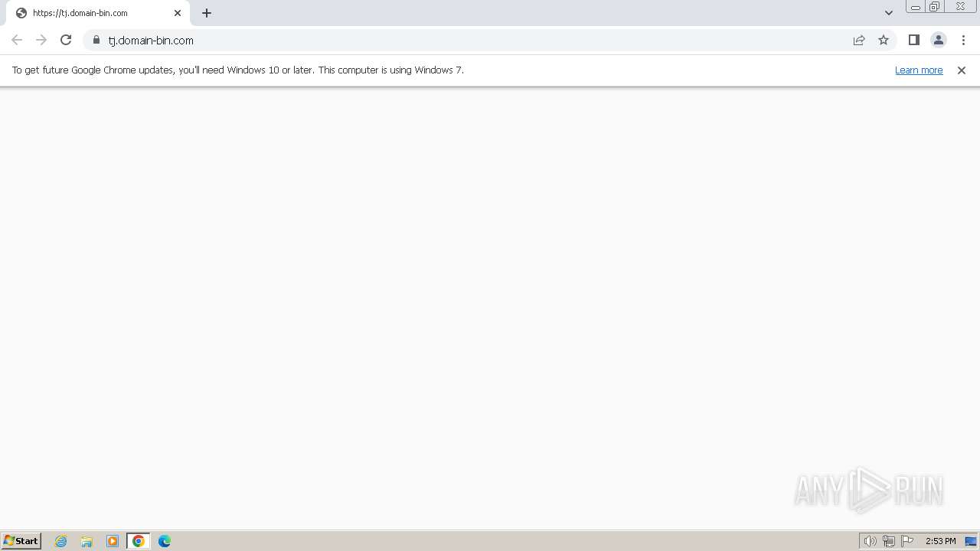Open a new tab

(x=207, y=13)
